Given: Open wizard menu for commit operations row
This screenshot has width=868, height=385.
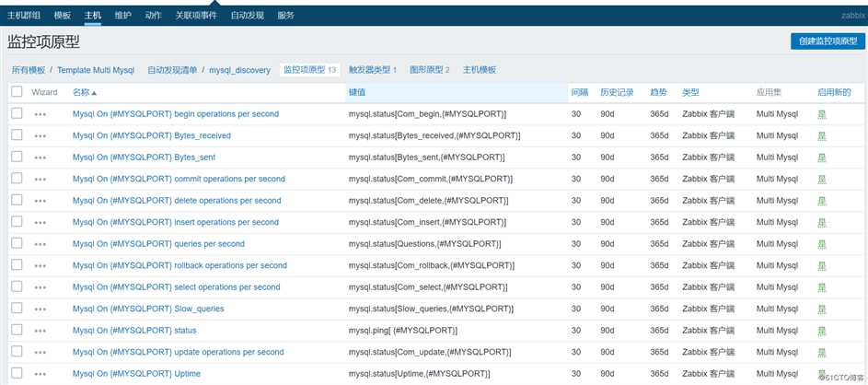Looking at the screenshot, I should (40, 179).
